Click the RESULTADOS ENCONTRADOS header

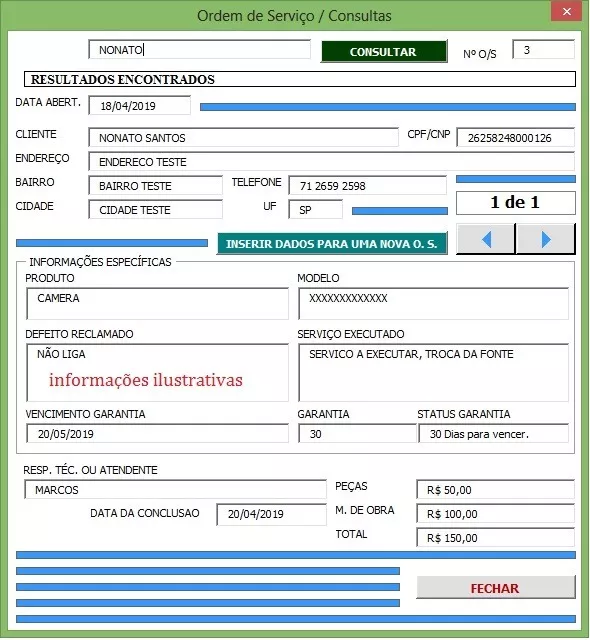[300, 79]
